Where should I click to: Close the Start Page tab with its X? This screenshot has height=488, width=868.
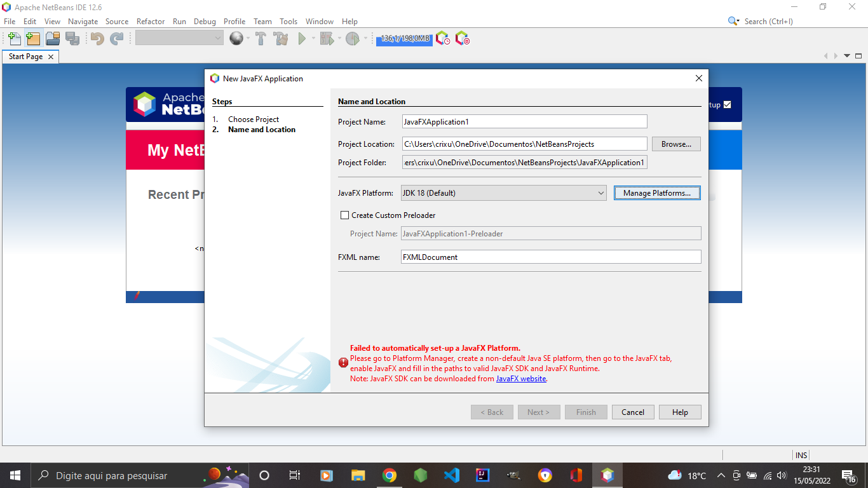pyautogui.click(x=51, y=57)
